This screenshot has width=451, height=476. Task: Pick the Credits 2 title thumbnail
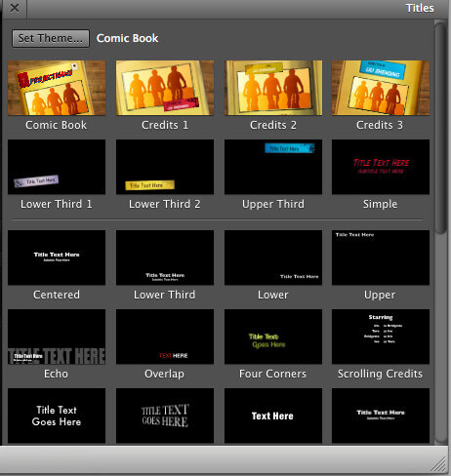pyautogui.click(x=273, y=88)
